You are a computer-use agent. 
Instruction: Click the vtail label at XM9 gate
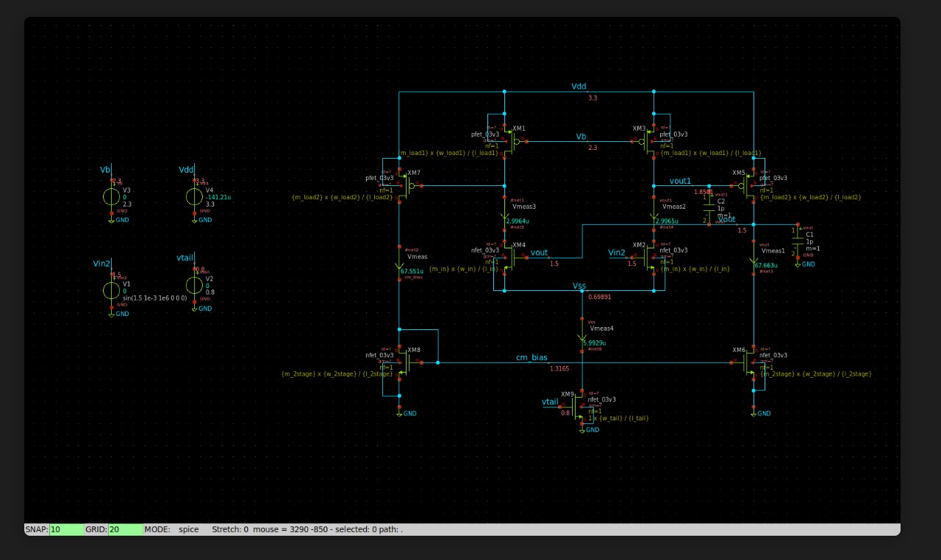coord(551,402)
